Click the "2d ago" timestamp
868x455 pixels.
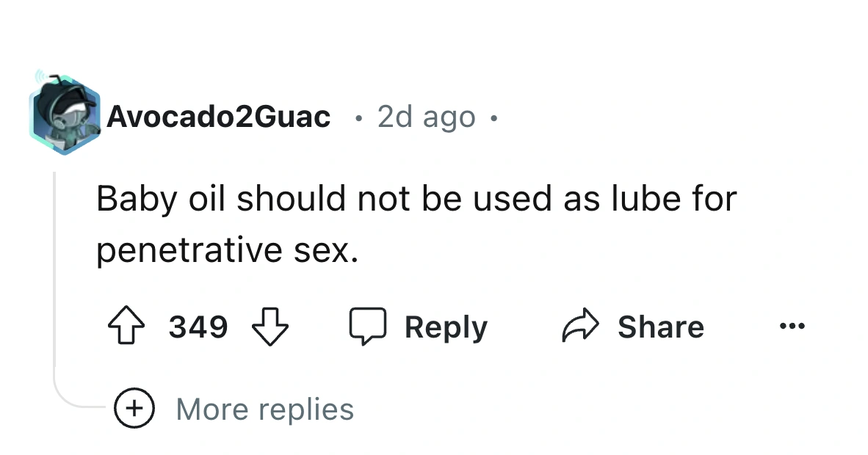[x=426, y=116]
